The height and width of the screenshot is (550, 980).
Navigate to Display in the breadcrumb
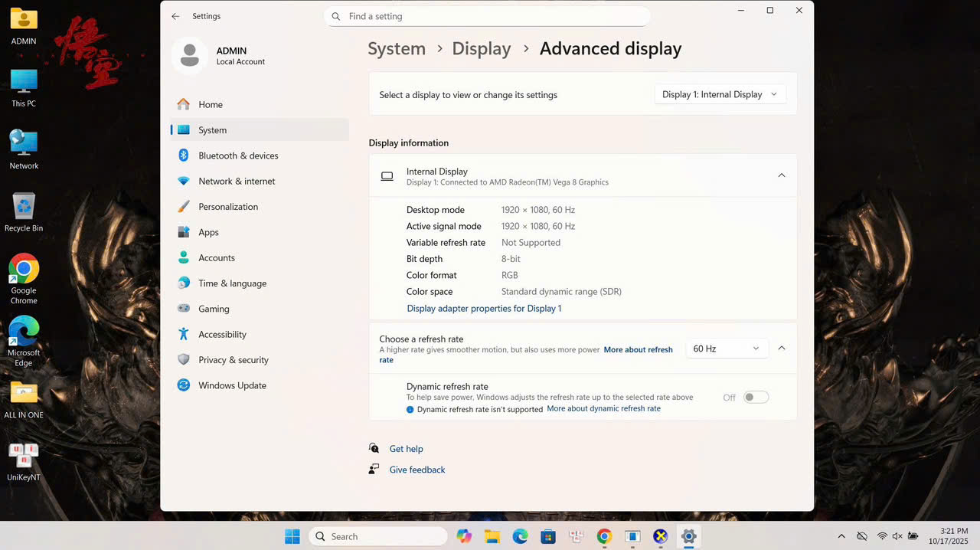click(x=481, y=48)
